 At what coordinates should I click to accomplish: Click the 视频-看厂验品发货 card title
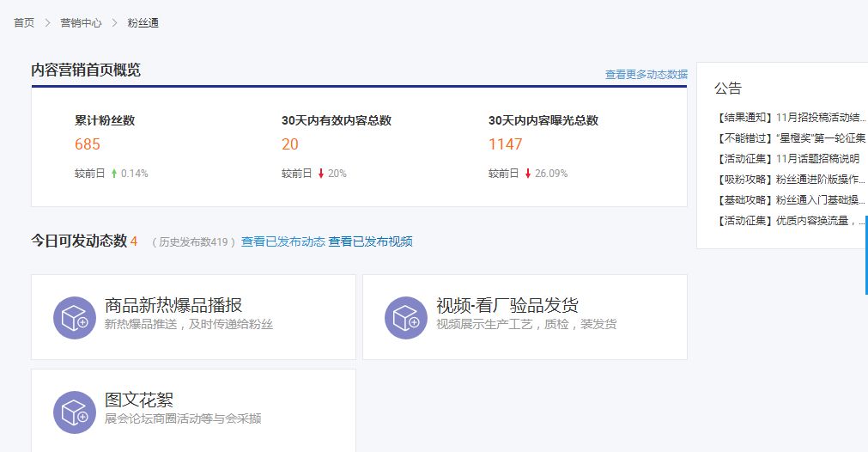tap(507, 306)
